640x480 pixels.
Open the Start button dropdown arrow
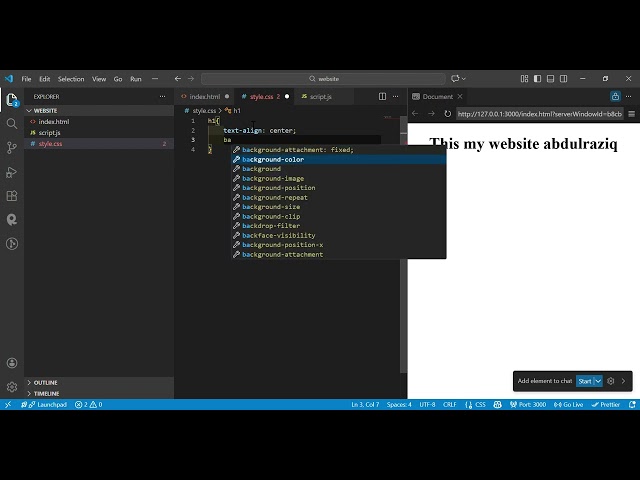point(598,381)
